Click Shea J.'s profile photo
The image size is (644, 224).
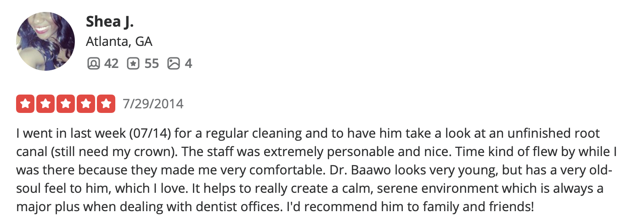click(x=45, y=41)
